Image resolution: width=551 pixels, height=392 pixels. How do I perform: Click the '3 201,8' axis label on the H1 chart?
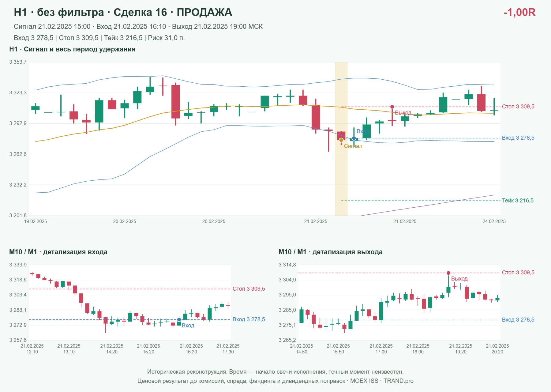(18, 216)
